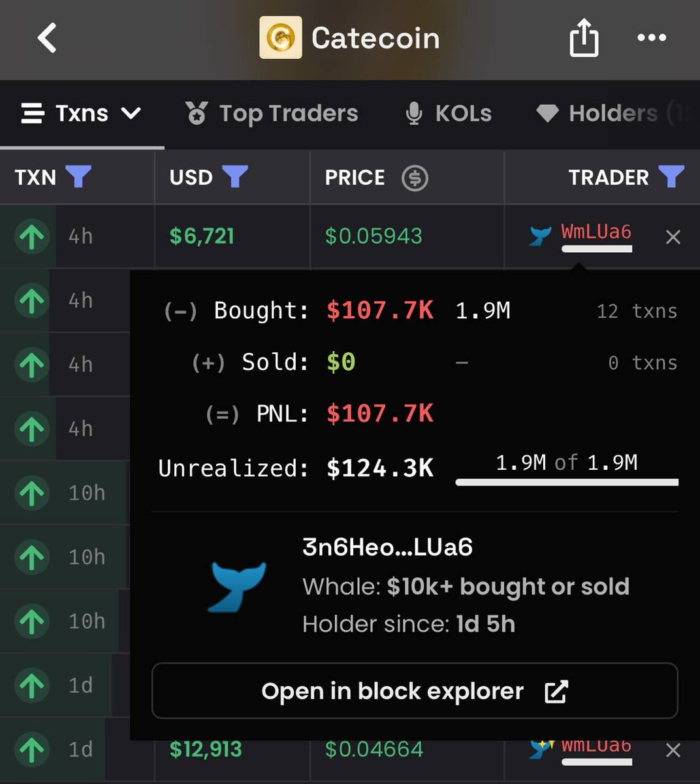The height and width of the screenshot is (784, 700).
Task: Click the whale icon beside WmLUa6
Action: pyautogui.click(x=541, y=235)
